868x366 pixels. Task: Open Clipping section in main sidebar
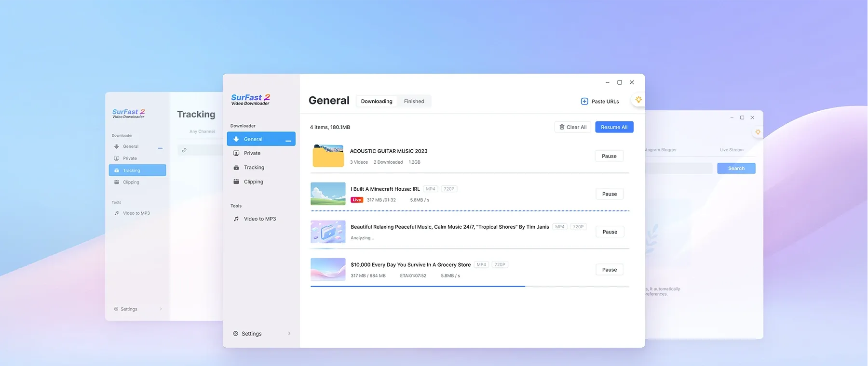(x=253, y=182)
